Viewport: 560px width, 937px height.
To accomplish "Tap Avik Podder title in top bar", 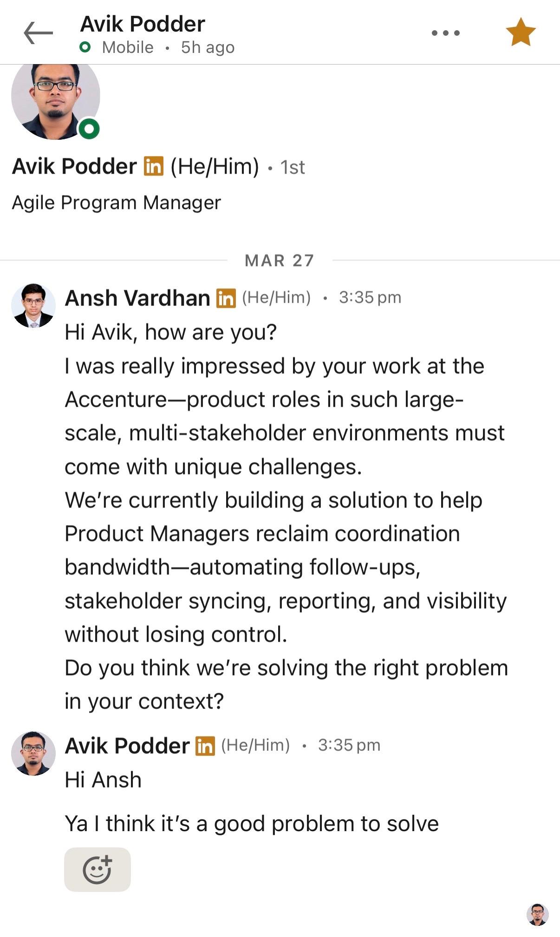I will (x=143, y=24).
